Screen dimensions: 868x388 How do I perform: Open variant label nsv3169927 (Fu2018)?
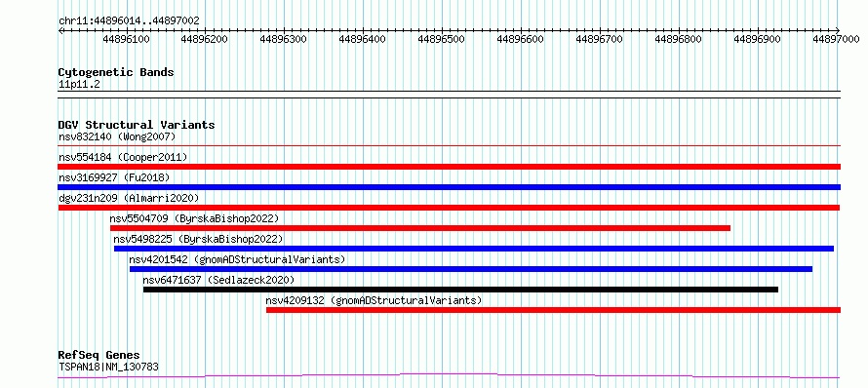pyautogui.click(x=114, y=177)
